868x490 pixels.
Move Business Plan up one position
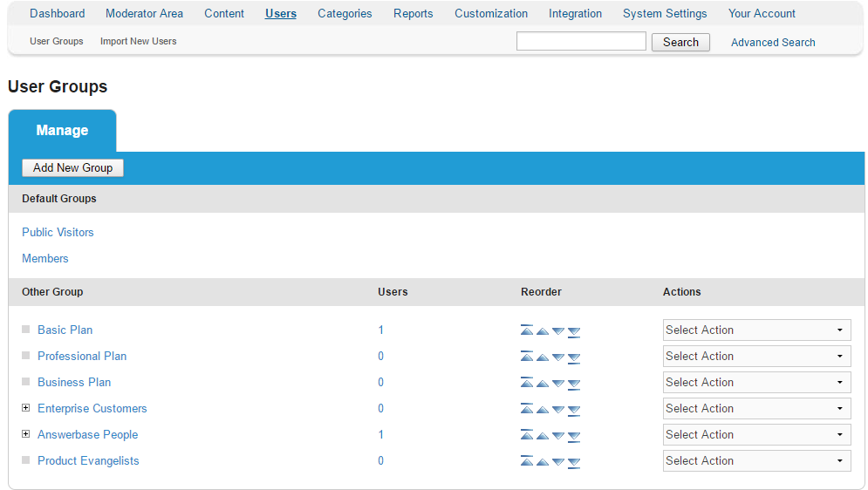[543, 383]
